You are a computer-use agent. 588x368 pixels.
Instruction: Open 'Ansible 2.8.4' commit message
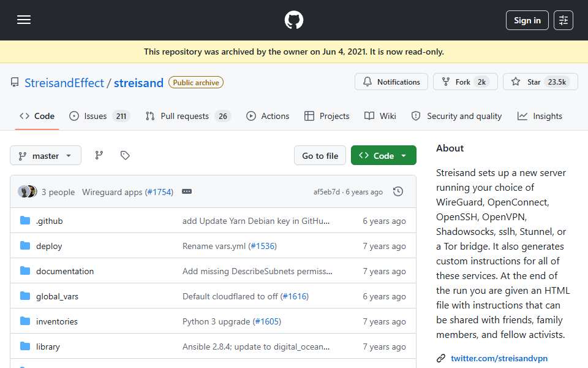click(256, 347)
